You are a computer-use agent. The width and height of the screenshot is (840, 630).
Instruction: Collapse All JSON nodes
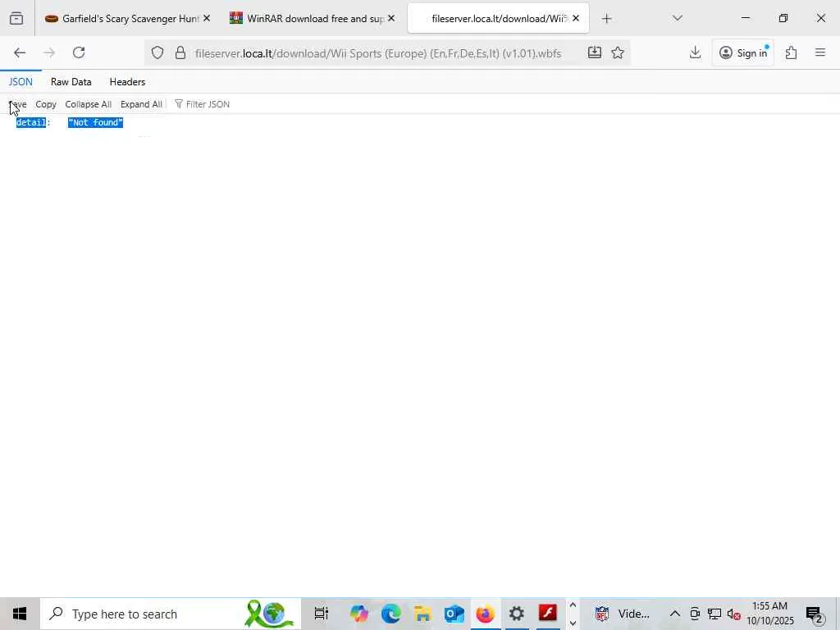pyautogui.click(x=88, y=104)
